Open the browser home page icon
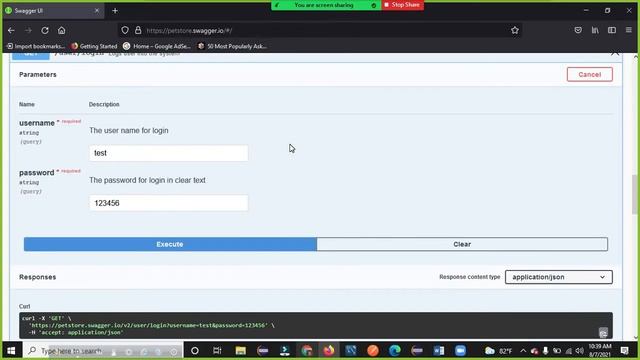The width and height of the screenshot is (640, 360). pyautogui.click(x=61, y=30)
